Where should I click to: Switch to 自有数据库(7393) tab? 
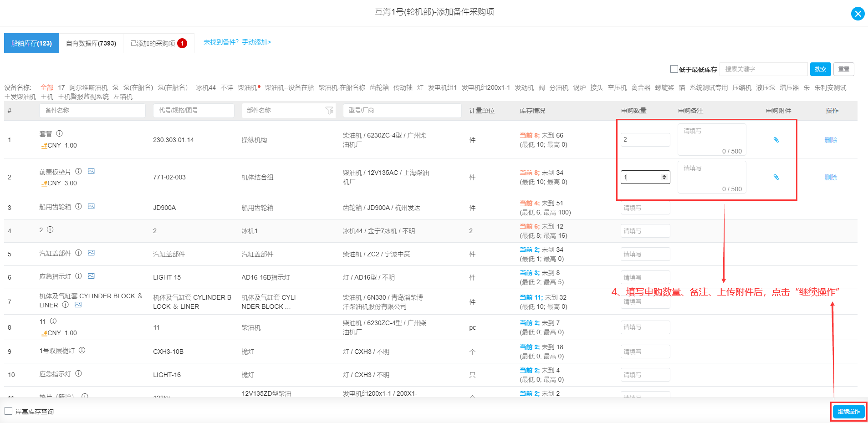tap(91, 43)
